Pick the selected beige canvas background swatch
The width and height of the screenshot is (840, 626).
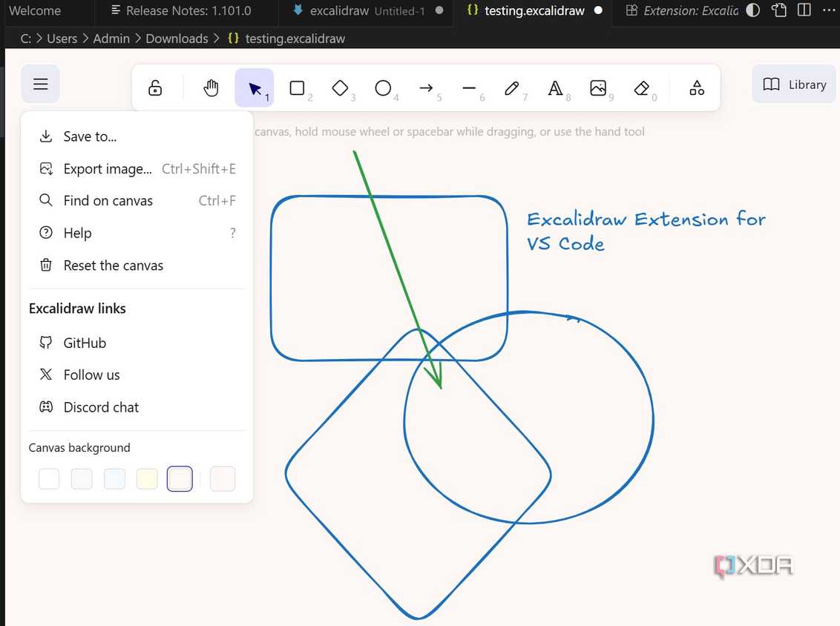(x=180, y=478)
